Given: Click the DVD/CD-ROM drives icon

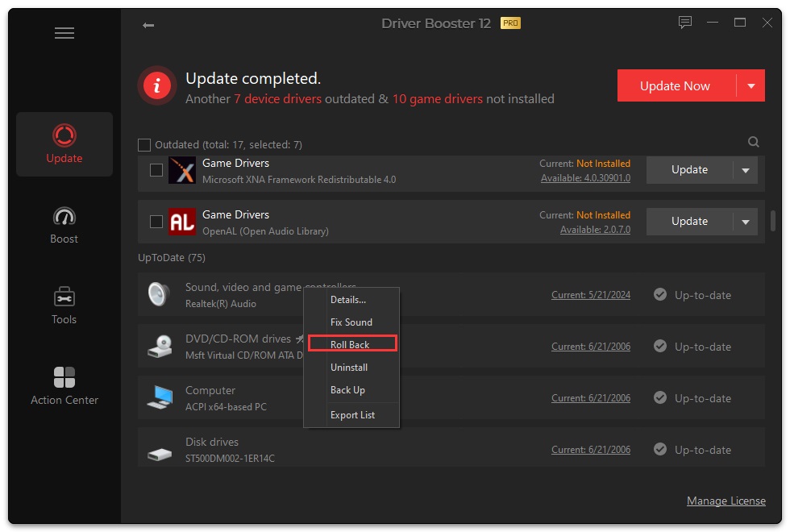Looking at the screenshot, I should click(x=160, y=346).
